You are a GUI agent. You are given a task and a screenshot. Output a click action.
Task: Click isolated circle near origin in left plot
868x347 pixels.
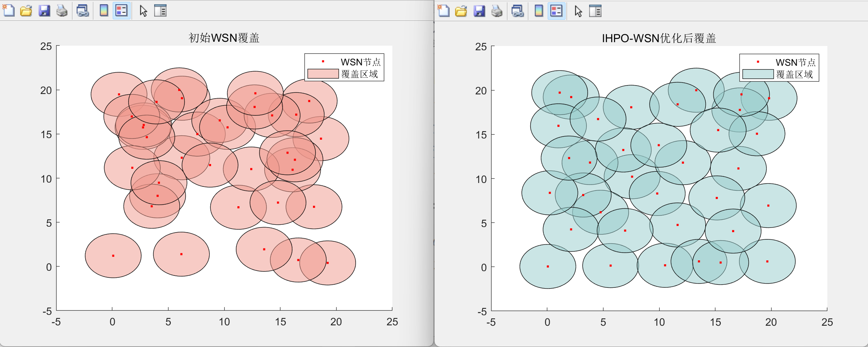pos(113,256)
